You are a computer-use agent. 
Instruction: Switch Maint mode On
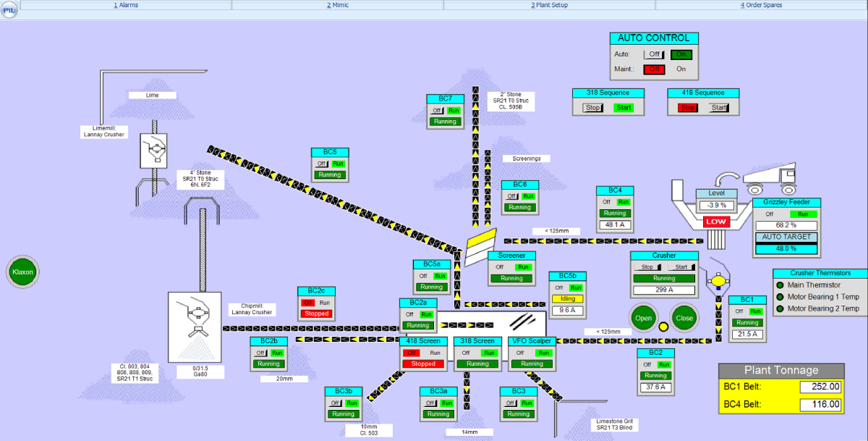coord(681,69)
